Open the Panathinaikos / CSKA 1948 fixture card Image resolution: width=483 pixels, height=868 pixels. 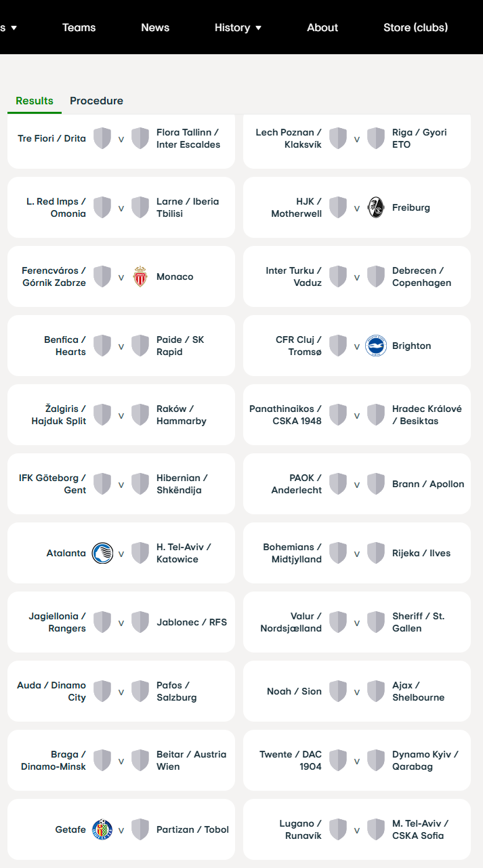[357, 415]
